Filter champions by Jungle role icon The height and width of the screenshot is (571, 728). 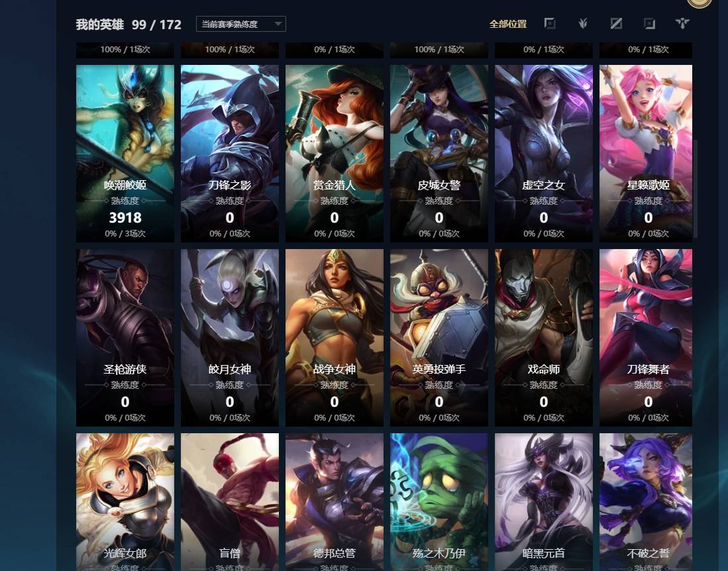pos(583,24)
